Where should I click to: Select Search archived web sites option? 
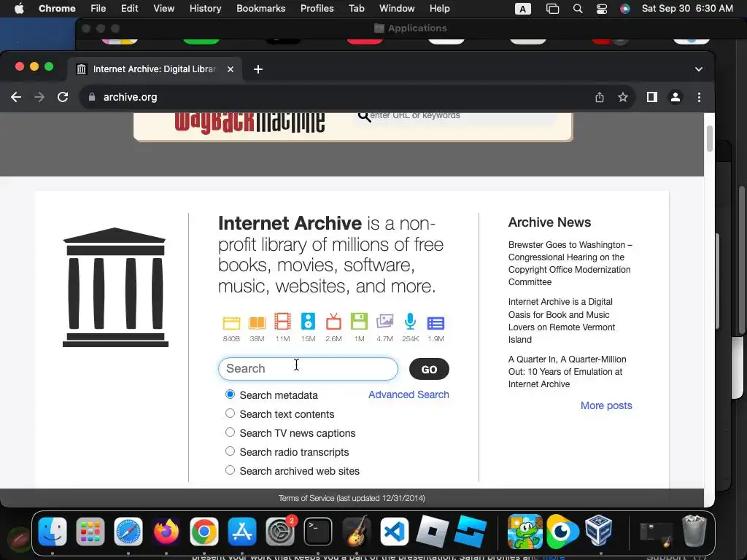230,470
